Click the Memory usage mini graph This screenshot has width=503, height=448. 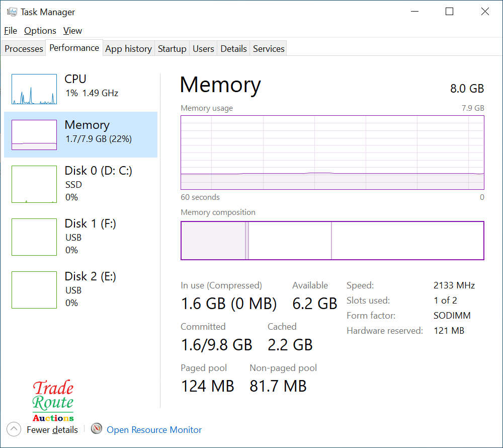click(x=34, y=135)
